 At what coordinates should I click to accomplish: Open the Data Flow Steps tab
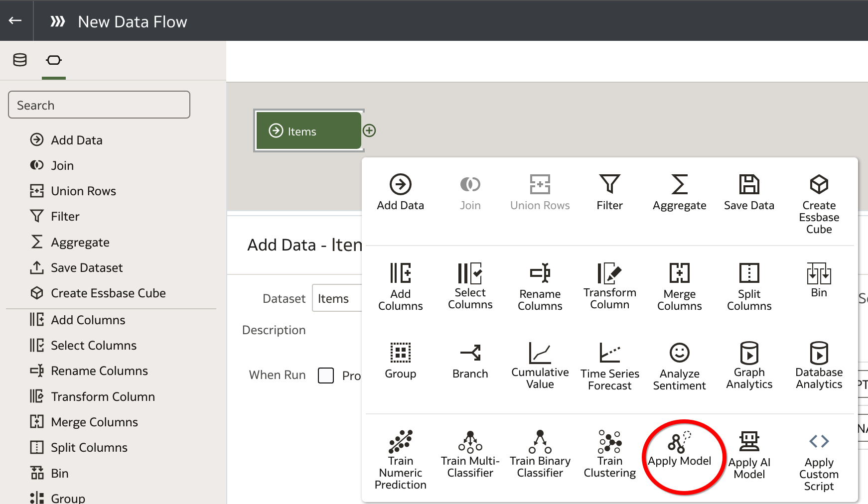pos(54,60)
